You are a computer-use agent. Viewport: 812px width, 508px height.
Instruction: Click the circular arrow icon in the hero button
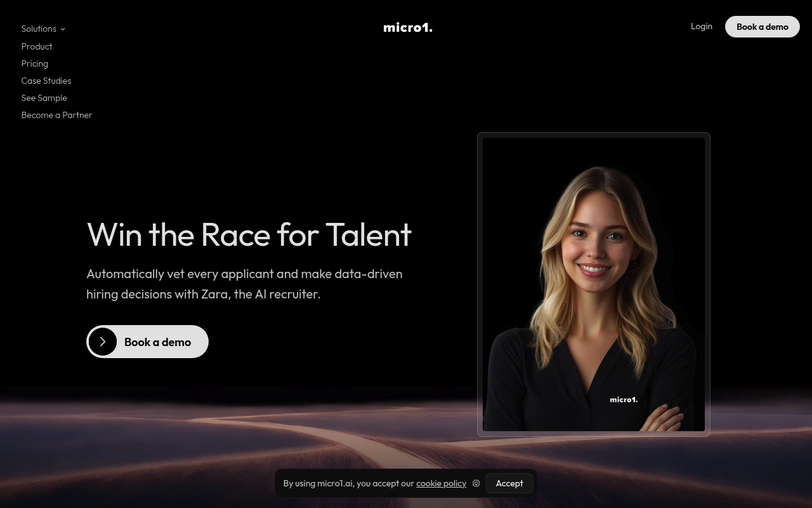pos(103,342)
